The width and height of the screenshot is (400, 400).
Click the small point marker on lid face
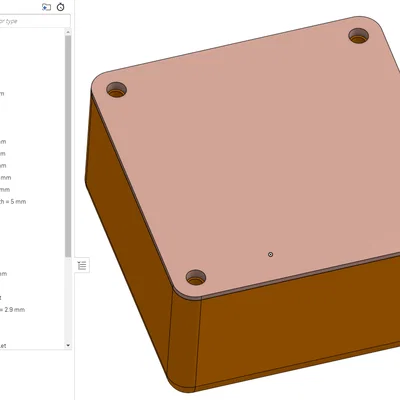click(x=270, y=254)
